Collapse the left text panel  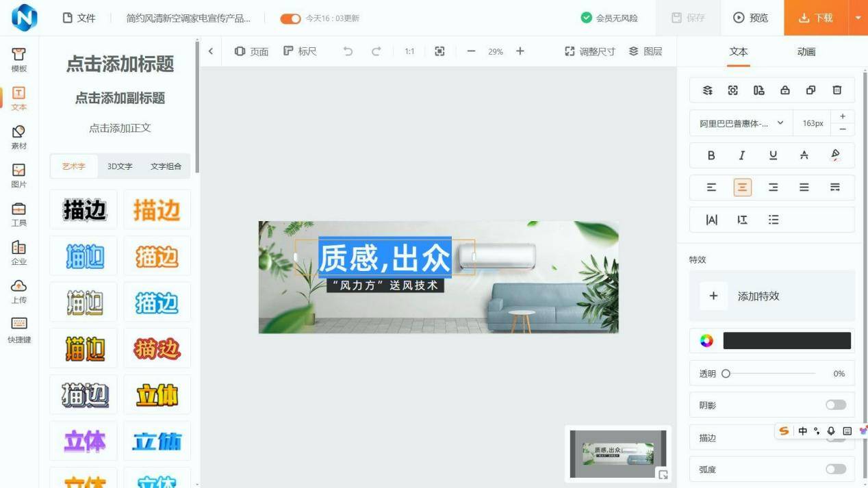point(211,51)
